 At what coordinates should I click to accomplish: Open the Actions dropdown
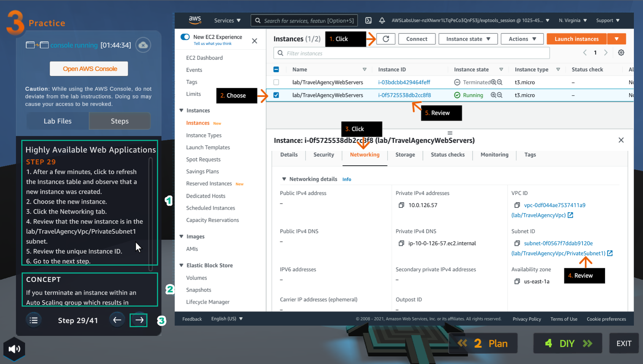point(522,39)
